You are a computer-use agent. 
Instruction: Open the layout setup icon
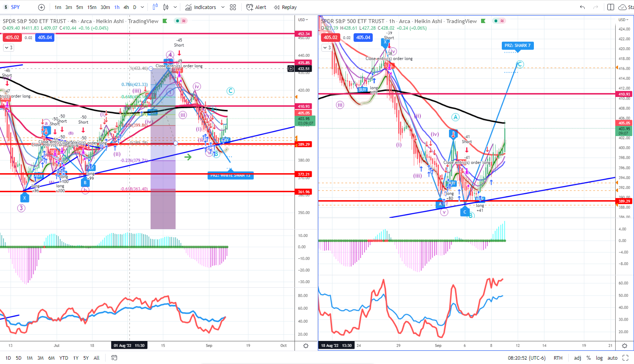(x=611, y=7)
